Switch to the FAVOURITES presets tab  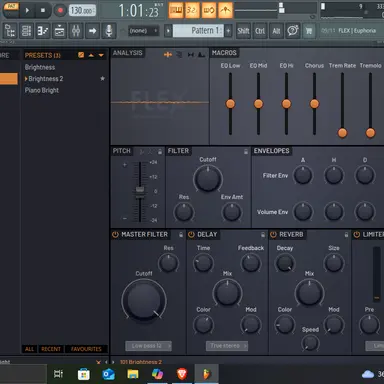[86, 349]
